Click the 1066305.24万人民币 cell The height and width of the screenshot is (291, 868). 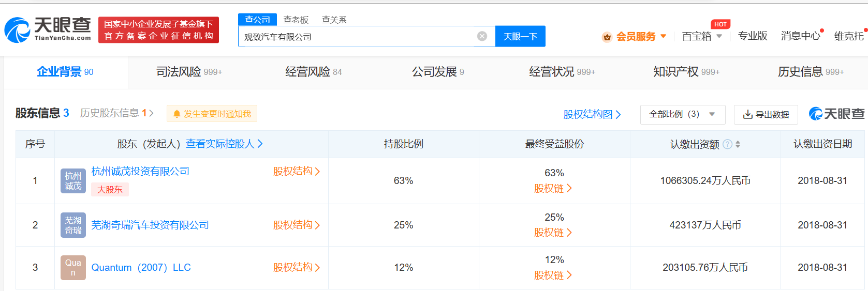(705, 180)
